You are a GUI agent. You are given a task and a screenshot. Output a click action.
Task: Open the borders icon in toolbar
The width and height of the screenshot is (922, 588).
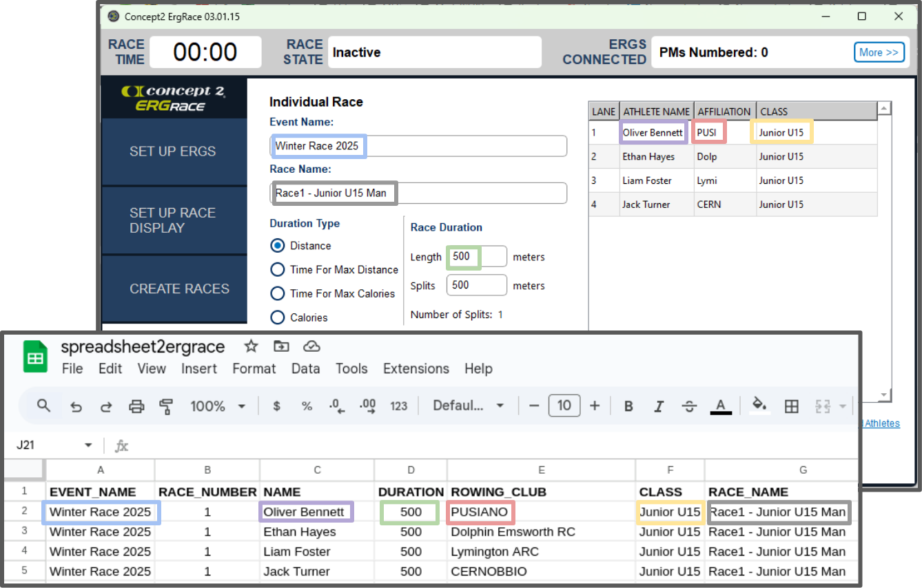(792, 406)
